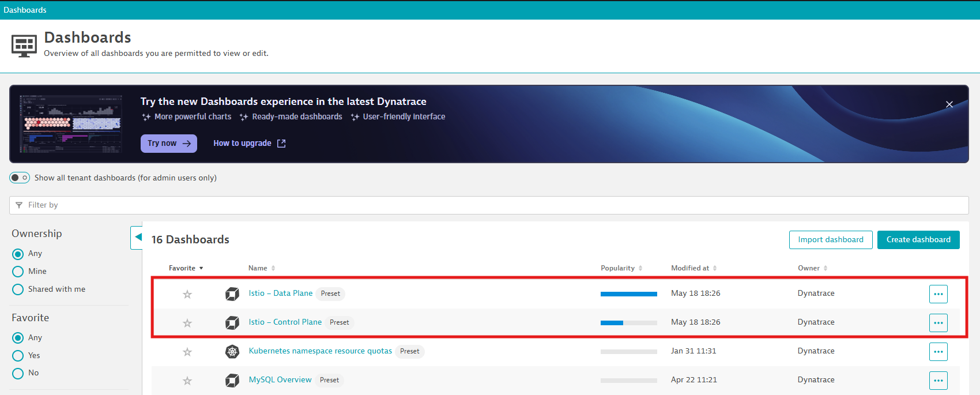Viewport: 980px width, 395px height.
Task: Sort by Favorite column
Action: 186,268
